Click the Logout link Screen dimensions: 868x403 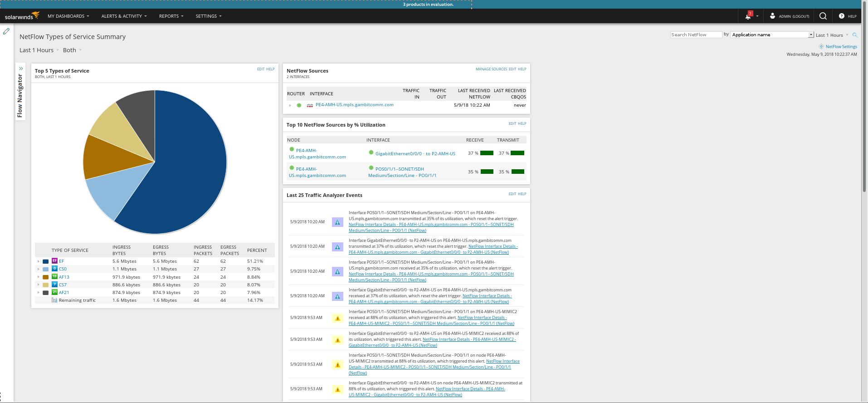click(801, 16)
